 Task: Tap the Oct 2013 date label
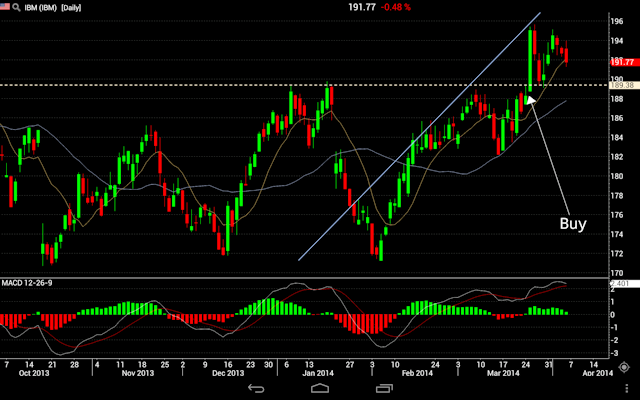pyautogui.click(x=34, y=373)
